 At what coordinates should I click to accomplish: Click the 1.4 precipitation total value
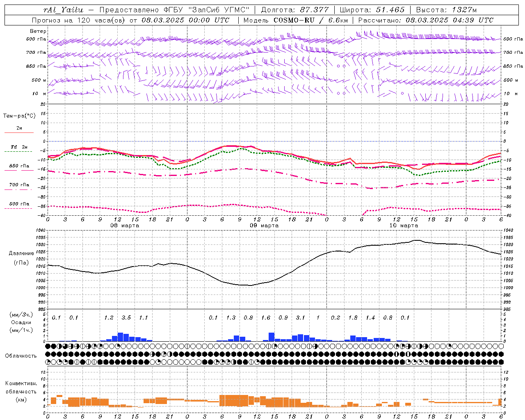coord(370,318)
